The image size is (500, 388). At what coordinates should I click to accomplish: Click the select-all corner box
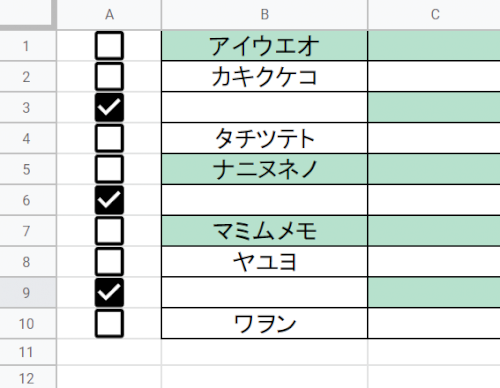tap(27, 13)
